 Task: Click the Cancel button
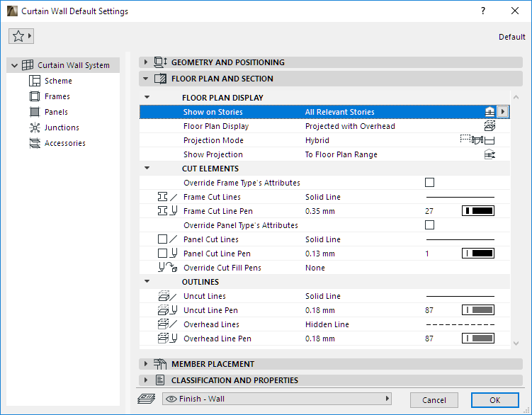pyautogui.click(x=434, y=400)
